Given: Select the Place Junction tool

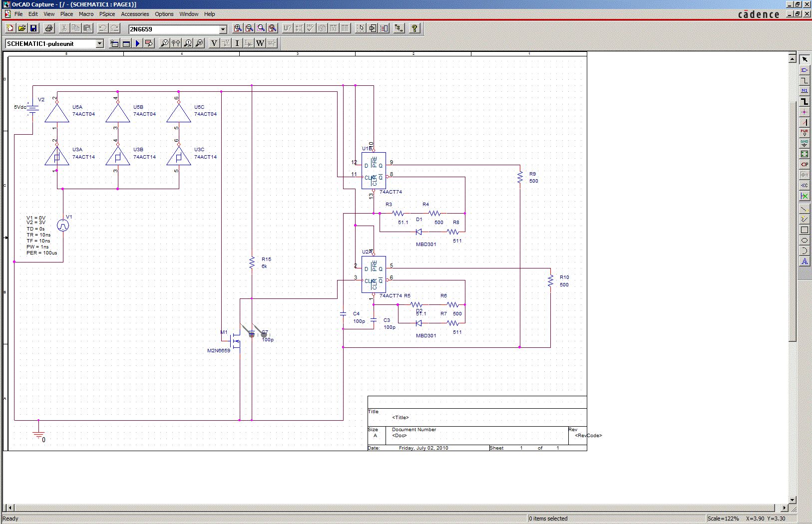Looking at the screenshot, I should 804,112.
